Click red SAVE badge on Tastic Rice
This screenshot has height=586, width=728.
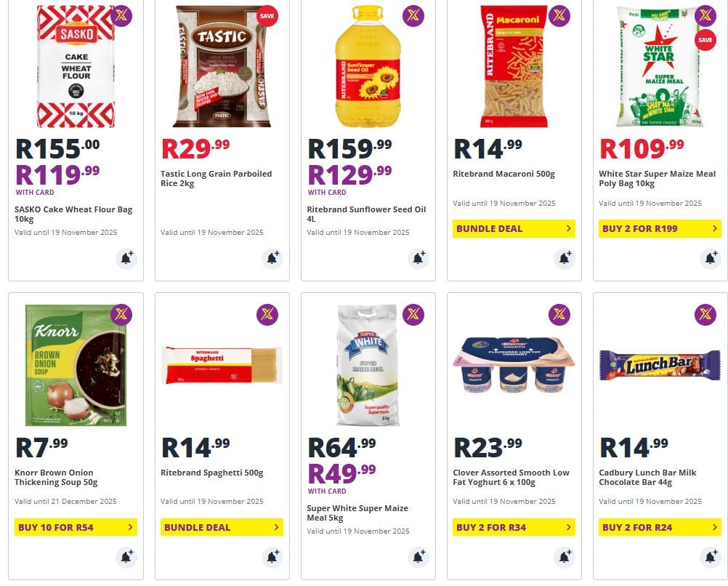(x=267, y=16)
